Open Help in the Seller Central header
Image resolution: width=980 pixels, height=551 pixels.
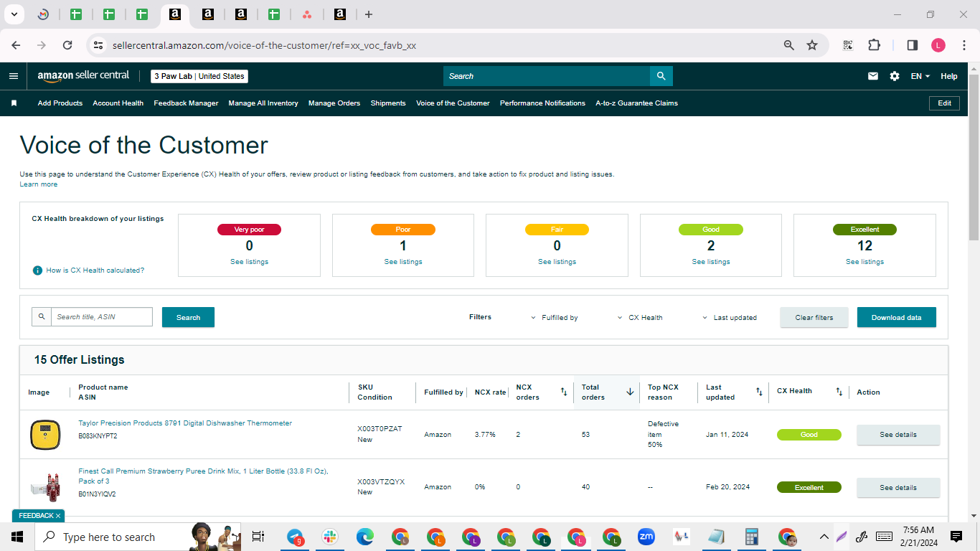(949, 76)
